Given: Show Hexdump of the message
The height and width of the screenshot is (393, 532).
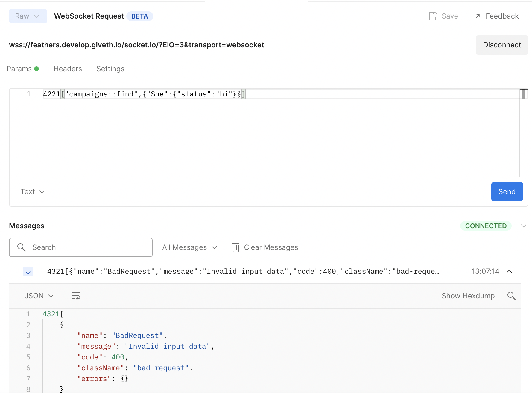Looking at the screenshot, I should [x=468, y=296].
